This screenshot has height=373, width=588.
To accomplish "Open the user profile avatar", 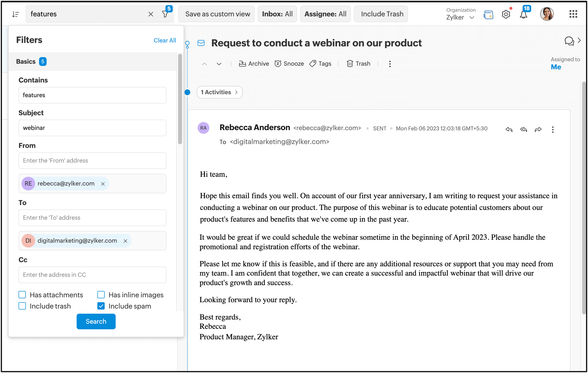I will tap(547, 14).
